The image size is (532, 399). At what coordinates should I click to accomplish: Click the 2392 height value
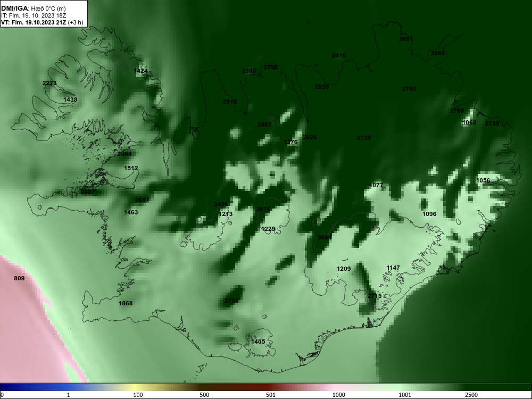point(249,71)
